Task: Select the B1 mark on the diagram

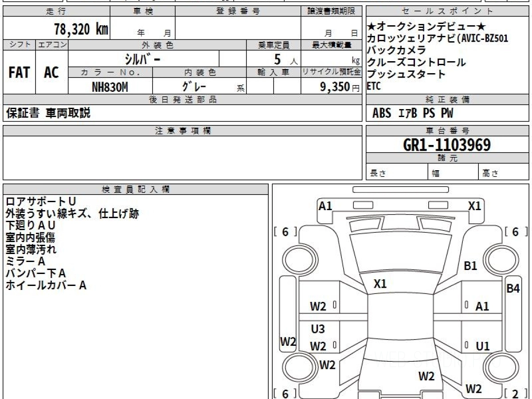Action: click(x=470, y=266)
